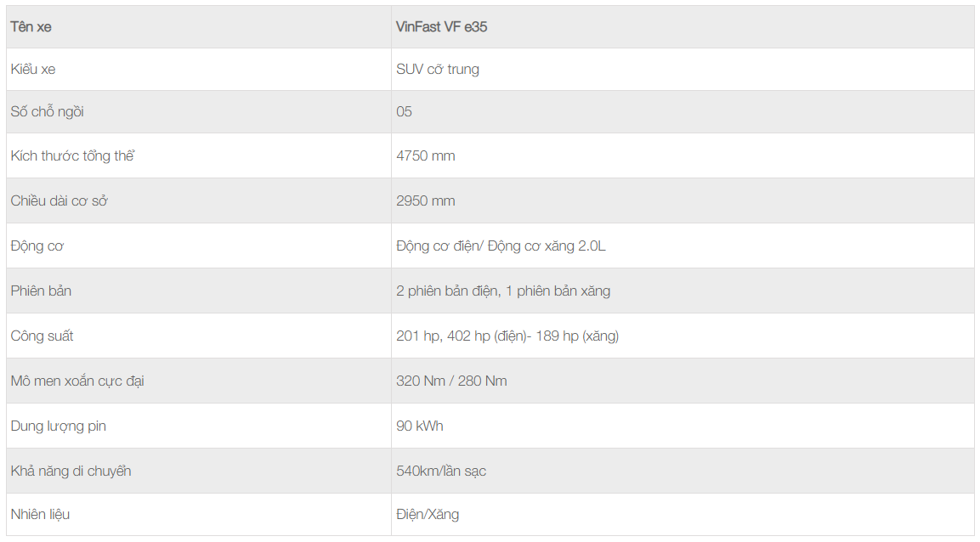Click the '540km/lần sạc' range value
The image size is (980, 542).
(441, 471)
